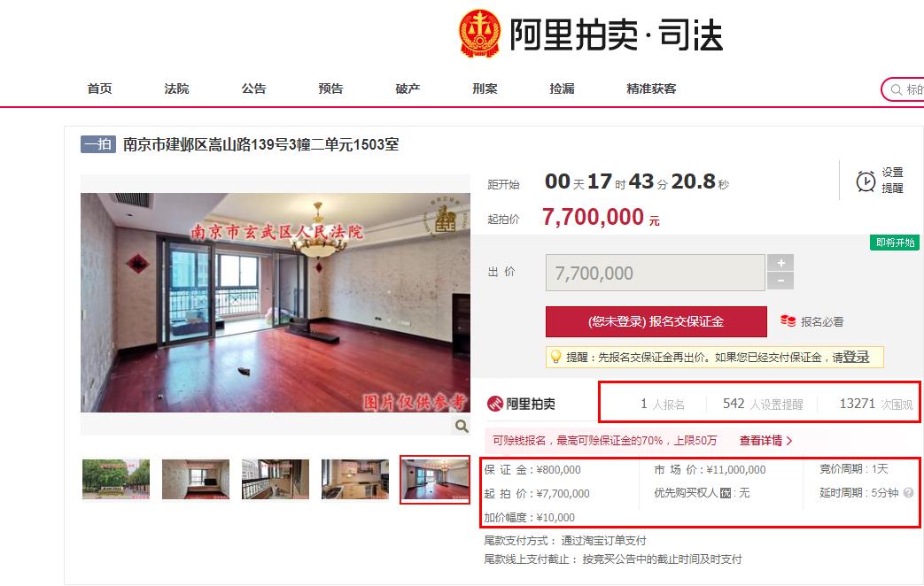Expand 查看详情 arrow for deposit details
The image size is (924, 586).
766,441
